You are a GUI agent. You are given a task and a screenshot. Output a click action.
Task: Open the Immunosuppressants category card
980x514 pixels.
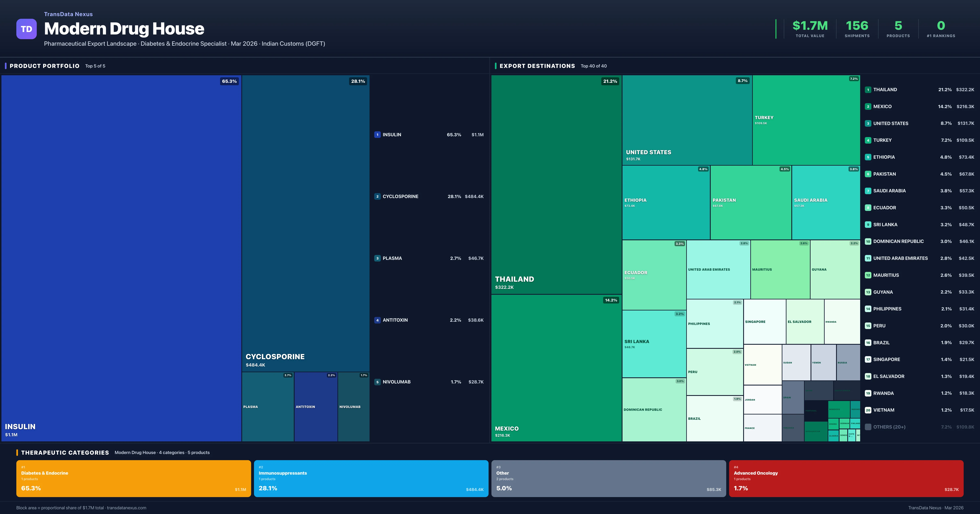(x=371, y=478)
